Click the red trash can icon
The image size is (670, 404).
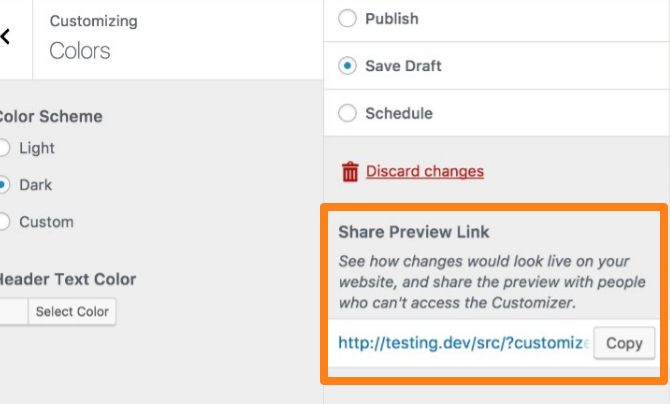click(350, 171)
